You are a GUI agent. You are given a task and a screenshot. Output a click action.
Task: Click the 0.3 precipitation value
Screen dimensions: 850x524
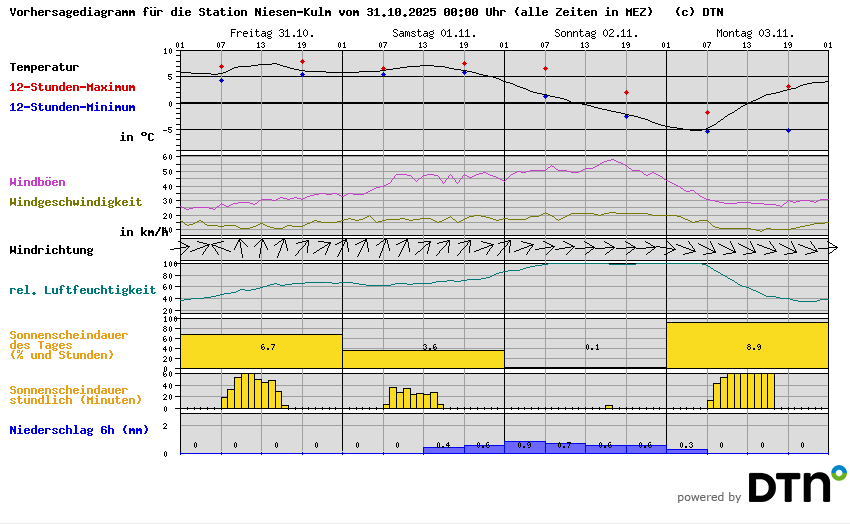pos(686,445)
